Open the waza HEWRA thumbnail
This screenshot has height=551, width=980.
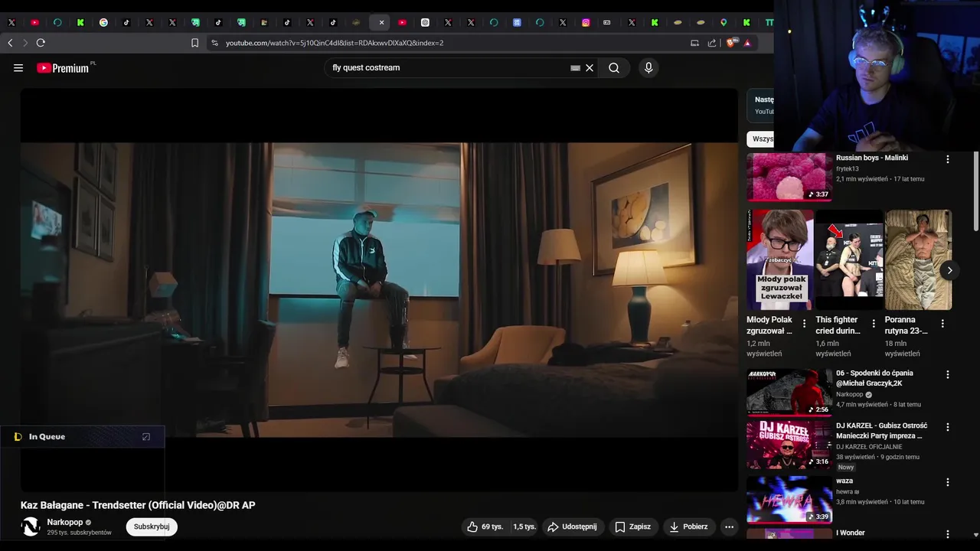(x=789, y=500)
